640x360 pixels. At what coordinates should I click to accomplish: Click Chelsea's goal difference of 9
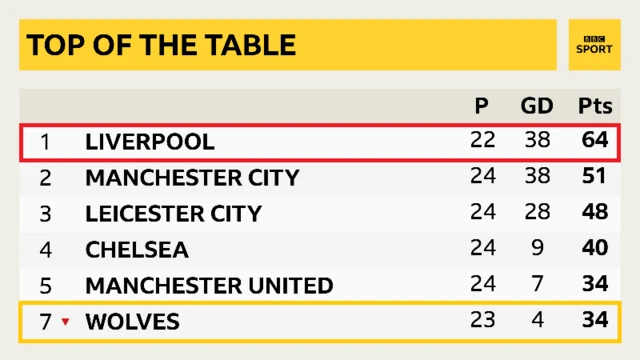(538, 247)
